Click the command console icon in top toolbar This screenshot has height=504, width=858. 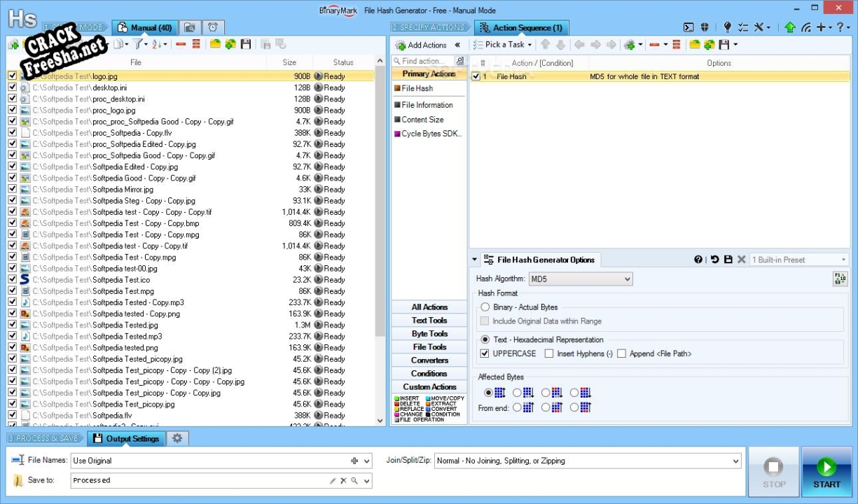(689, 27)
